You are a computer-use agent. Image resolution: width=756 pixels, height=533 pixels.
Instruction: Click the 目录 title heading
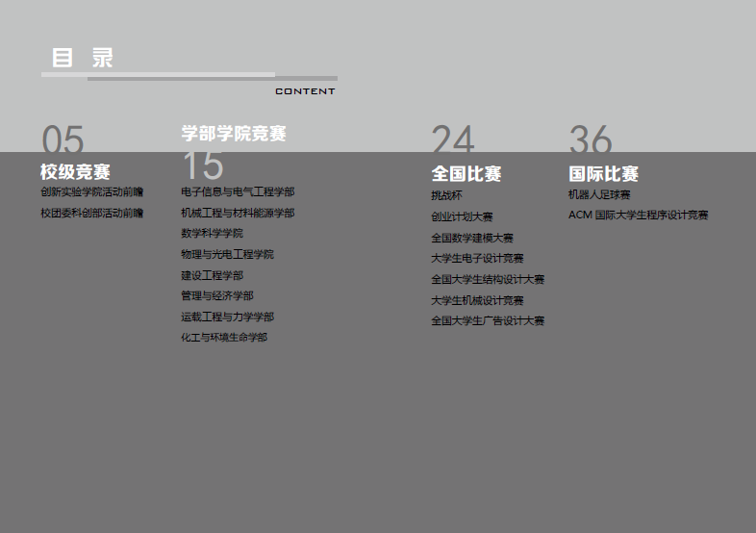click(x=83, y=58)
